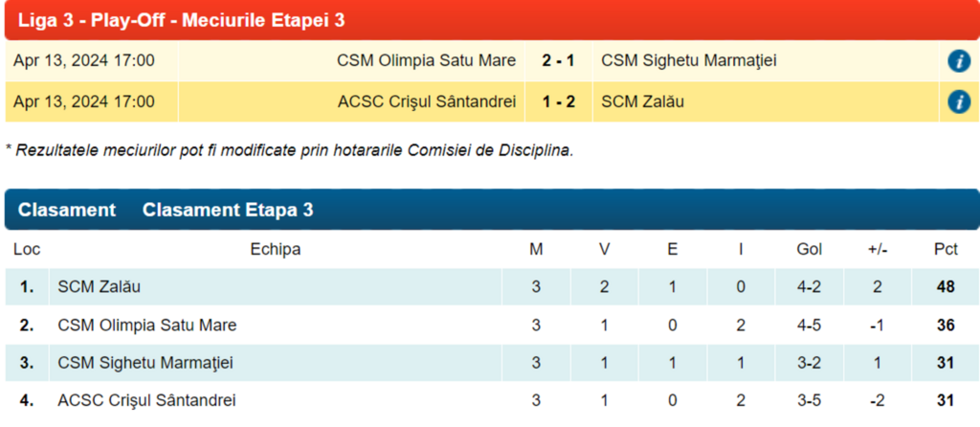Click CSM Sighetu Marmației in match list
Viewport: 980px width, 427px height.
pyautogui.click(x=688, y=61)
